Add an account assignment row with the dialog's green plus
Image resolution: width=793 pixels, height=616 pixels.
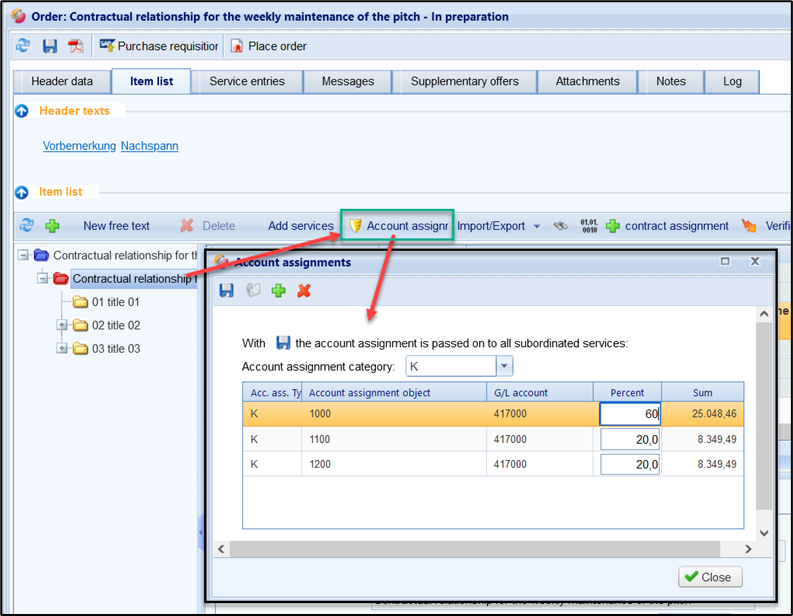tap(279, 290)
